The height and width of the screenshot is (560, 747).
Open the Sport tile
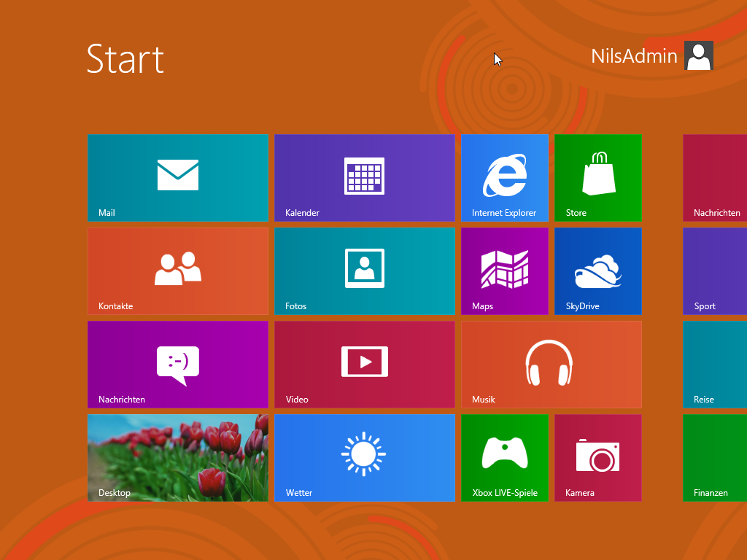click(715, 271)
